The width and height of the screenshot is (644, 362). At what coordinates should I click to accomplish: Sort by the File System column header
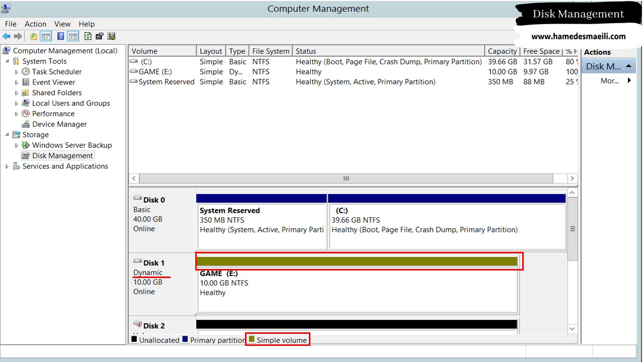click(271, 51)
